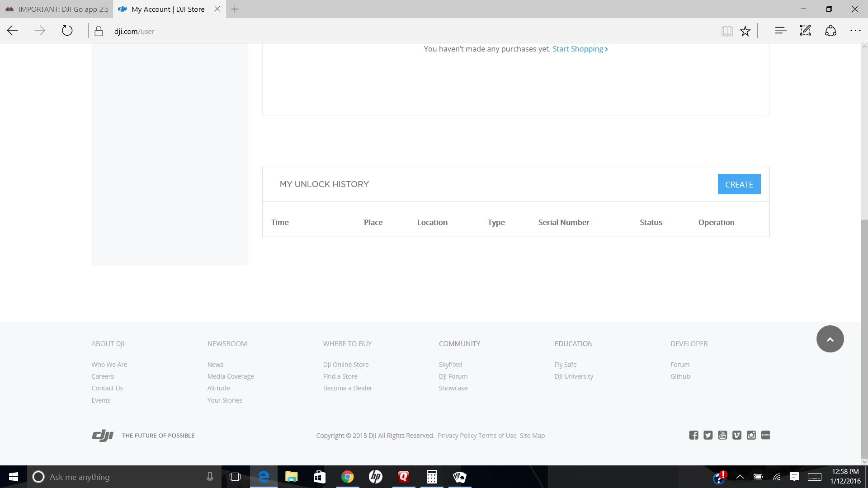Open the Media Coverage link
The image size is (868, 488).
[231, 376]
